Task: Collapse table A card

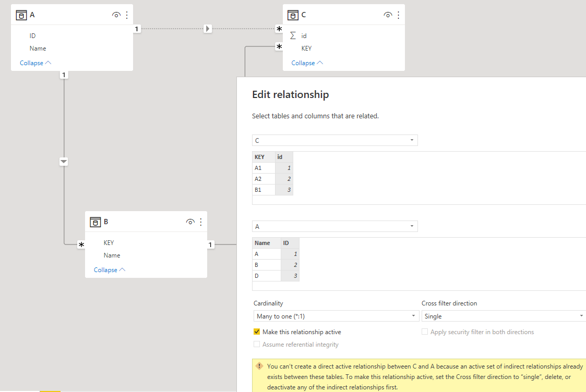Action: 35,63
